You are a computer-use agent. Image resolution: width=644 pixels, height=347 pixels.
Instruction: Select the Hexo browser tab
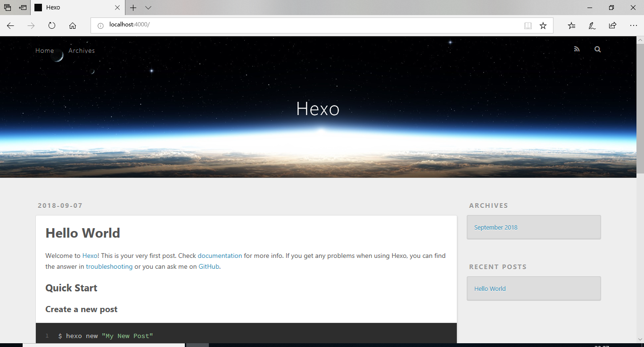tap(78, 8)
